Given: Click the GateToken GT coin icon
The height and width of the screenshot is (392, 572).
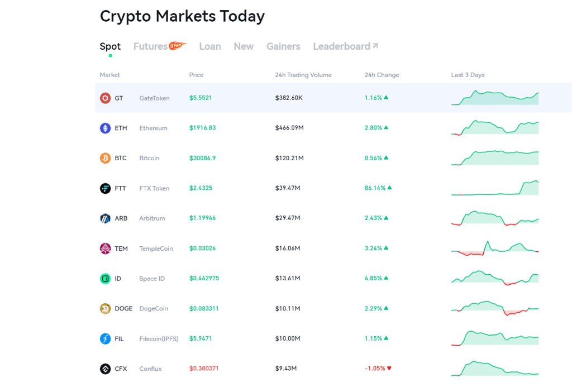Looking at the screenshot, I should 105,98.
